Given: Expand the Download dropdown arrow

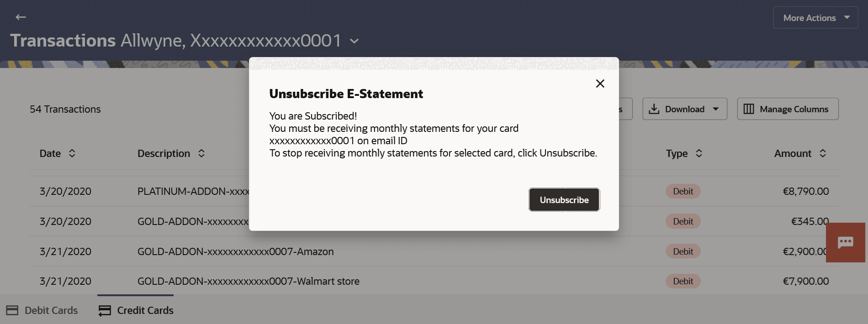Looking at the screenshot, I should [x=716, y=109].
